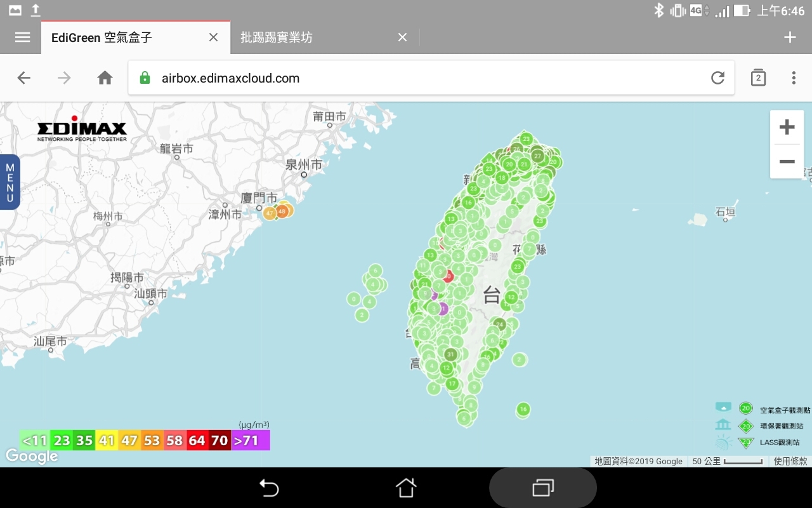Open the tab switcher showing 2
The width and height of the screenshot is (812, 508).
(758, 78)
